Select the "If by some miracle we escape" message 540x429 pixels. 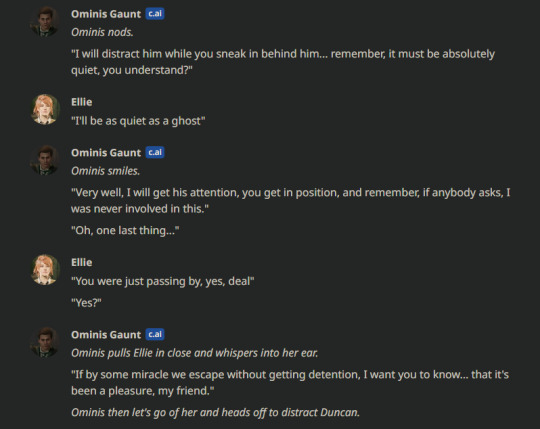[290, 383]
